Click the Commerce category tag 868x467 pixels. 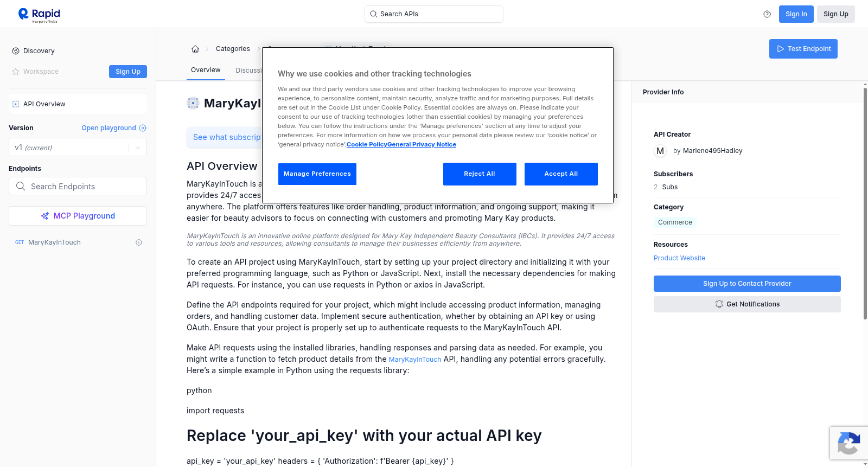[675, 222]
